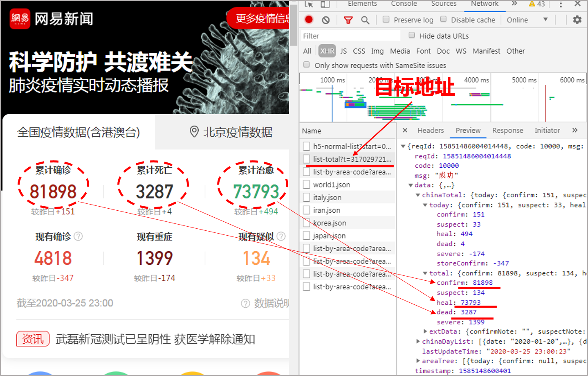Enable Disable cache checkbox
The width and height of the screenshot is (588, 376).
pos(443,19)
